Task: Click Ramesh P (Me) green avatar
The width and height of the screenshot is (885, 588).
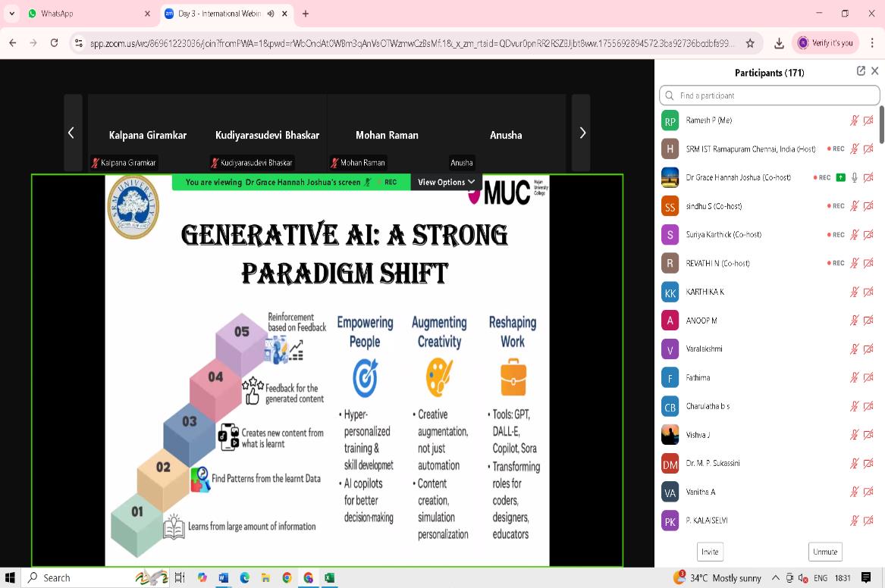Action: pyautogui.click(x=670, y=120)
